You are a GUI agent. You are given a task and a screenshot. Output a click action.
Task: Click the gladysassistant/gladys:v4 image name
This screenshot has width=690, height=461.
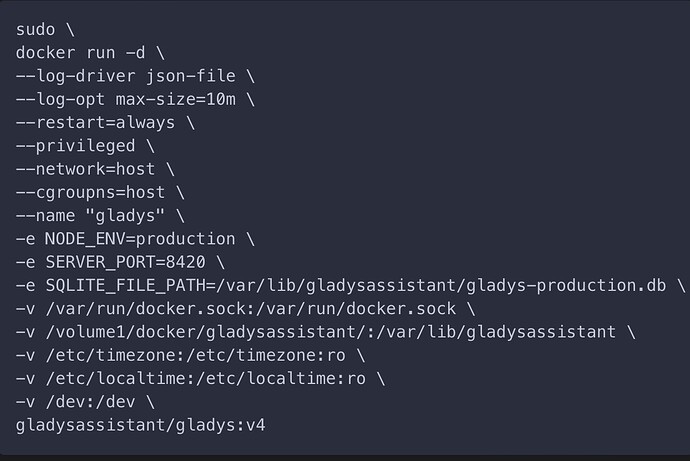140,426
